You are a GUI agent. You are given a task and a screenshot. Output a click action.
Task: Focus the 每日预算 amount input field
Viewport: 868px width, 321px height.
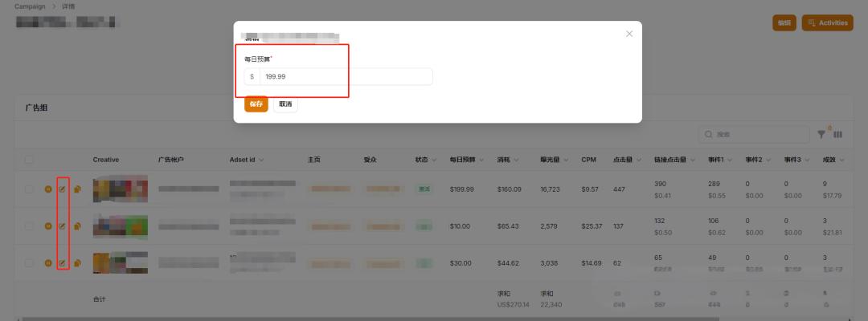346,77
